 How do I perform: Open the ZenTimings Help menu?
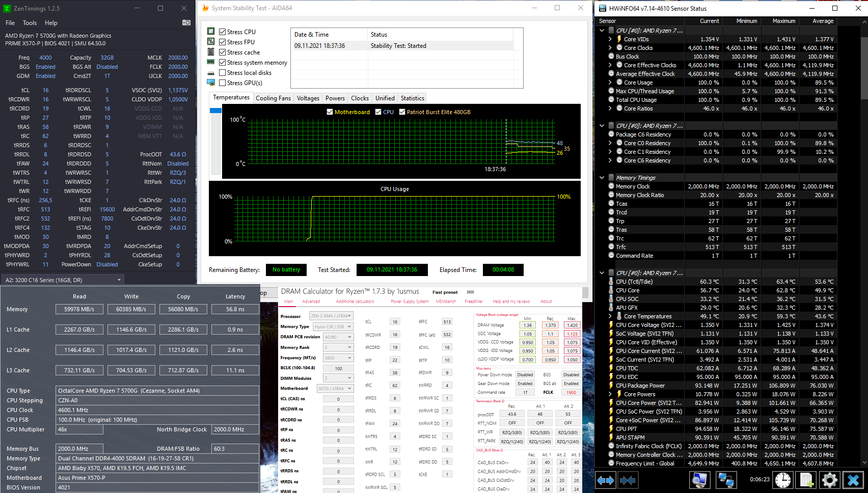point(51,23)
